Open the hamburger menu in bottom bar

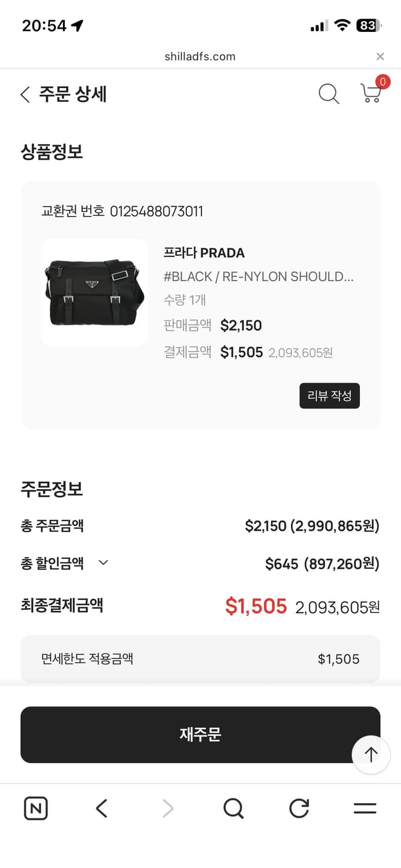point(365,808)
